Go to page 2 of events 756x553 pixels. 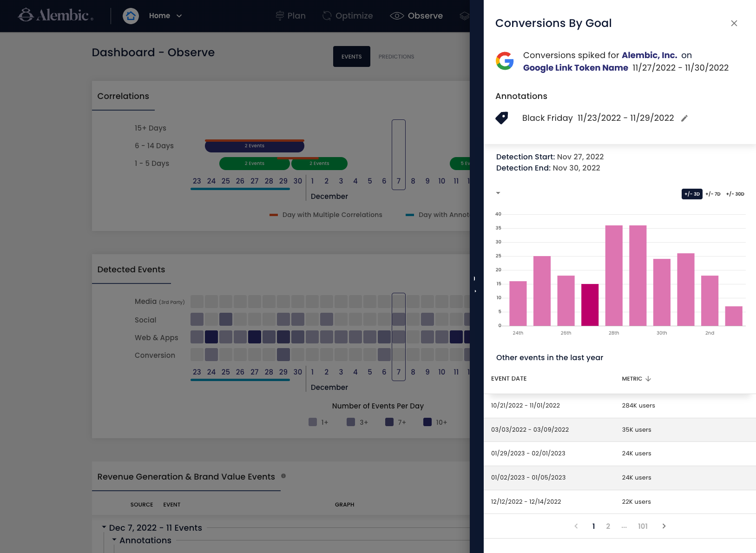608,526
